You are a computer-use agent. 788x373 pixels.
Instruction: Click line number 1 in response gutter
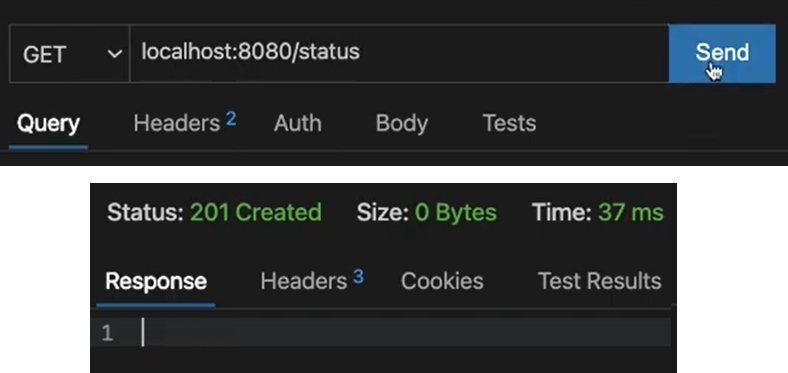click(107, 333)
